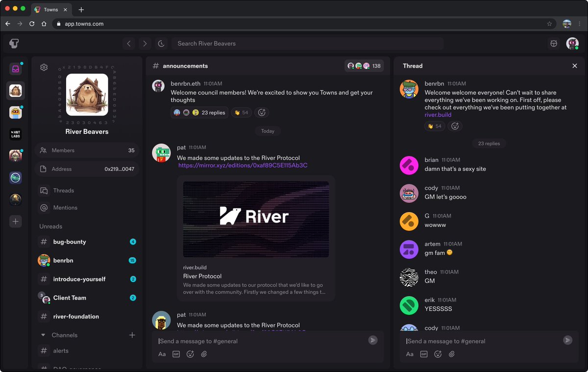This screenshot has height=372, width=588.
Task: Open the inbox icon in left sidebar
Action: [15, 69]
